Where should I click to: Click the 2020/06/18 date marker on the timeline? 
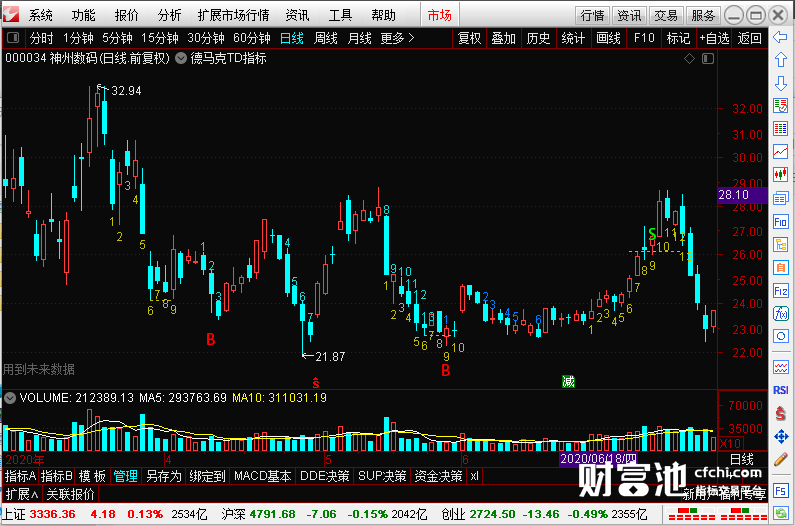pyautogui.click(x=598, y=459)
